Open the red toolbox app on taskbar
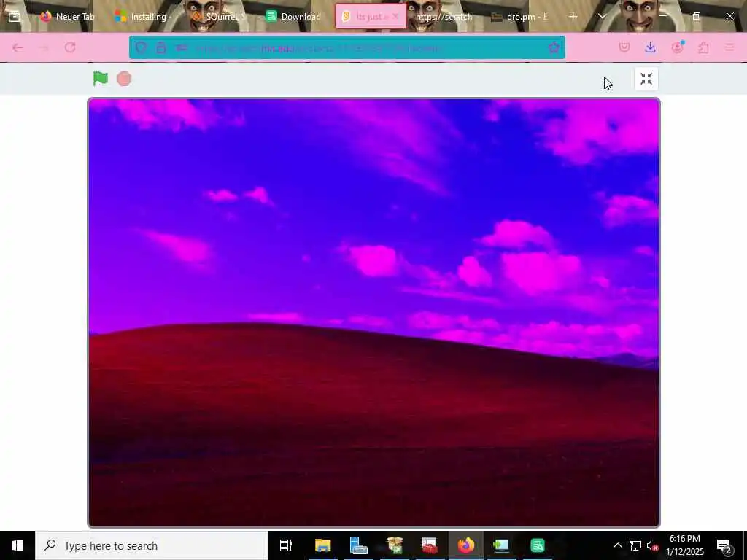747x560 pixels. 430,545
